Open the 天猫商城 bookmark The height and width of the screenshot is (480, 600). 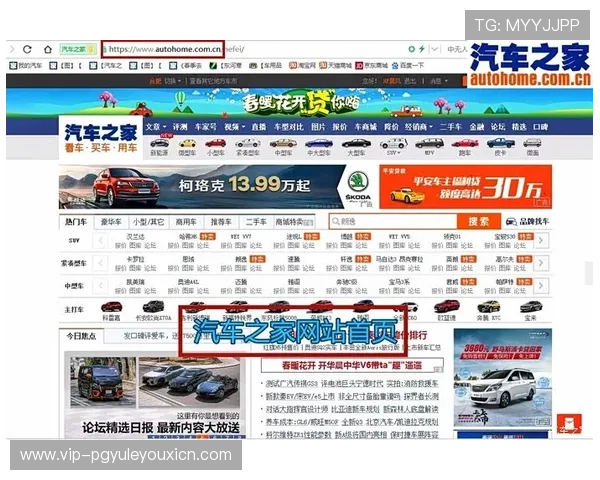pos(335,65)
